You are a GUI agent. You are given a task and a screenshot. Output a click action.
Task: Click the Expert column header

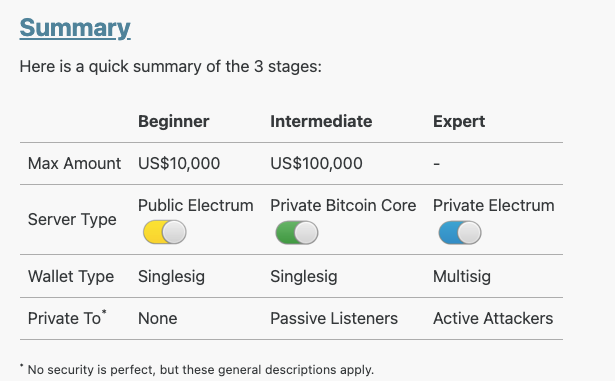click(x=459, y=122)
